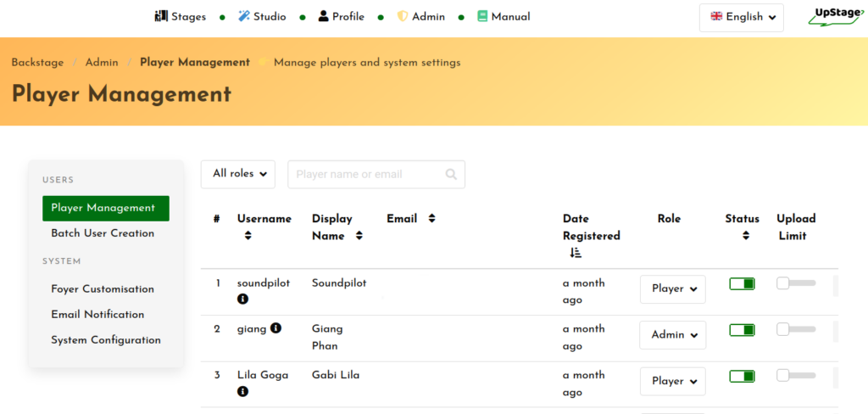Disable status switch for Lila Goga
The height and width of the screenshot is (414, 868).
pyautogui.click(x=742, y=377)
